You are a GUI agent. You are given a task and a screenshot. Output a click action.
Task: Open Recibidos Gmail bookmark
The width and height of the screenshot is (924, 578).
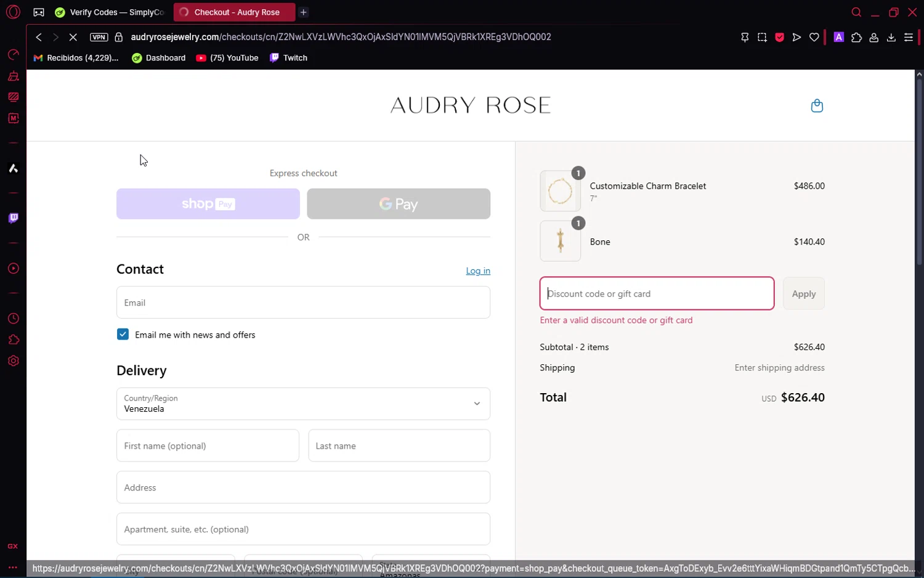coord(76,58)
